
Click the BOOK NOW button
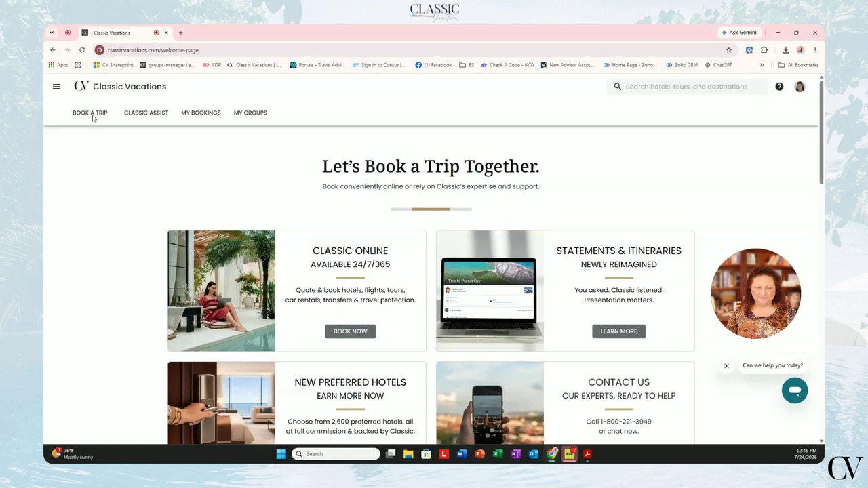click(x=350, y=331)
